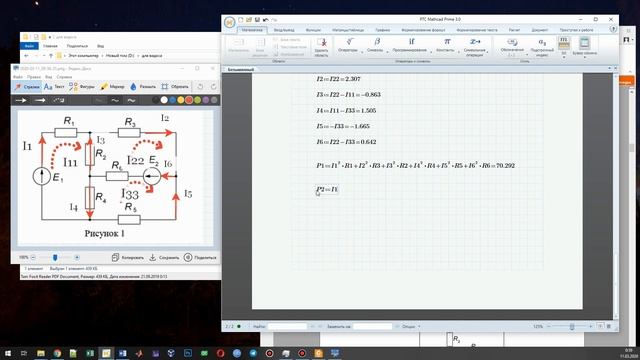This screenshot has width=640, height=360.
Task: Select the Shapes tool in the image editor
Action: point(82,87)
